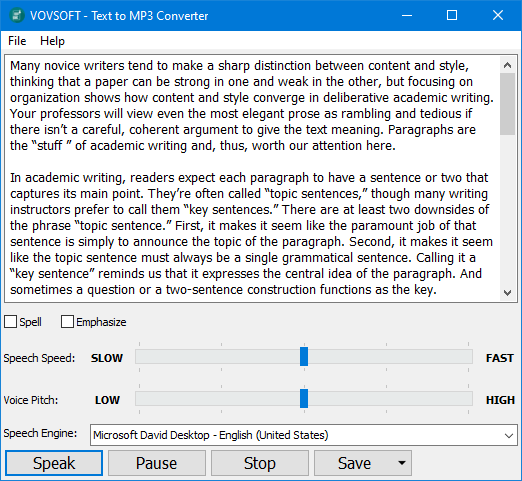Click the HIGH label of Voice Pitch
The image size is (522, 481).
(x=500, y=400)
